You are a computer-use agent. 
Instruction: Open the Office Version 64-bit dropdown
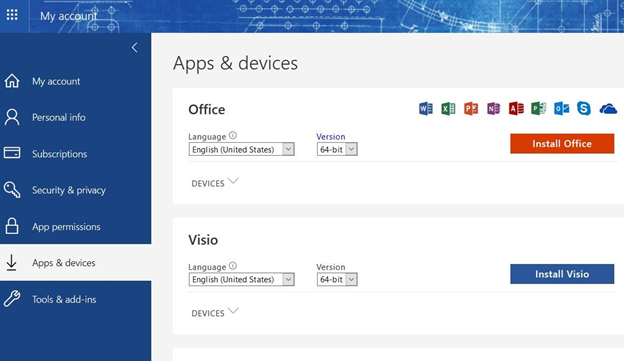[x=337, y=149]
